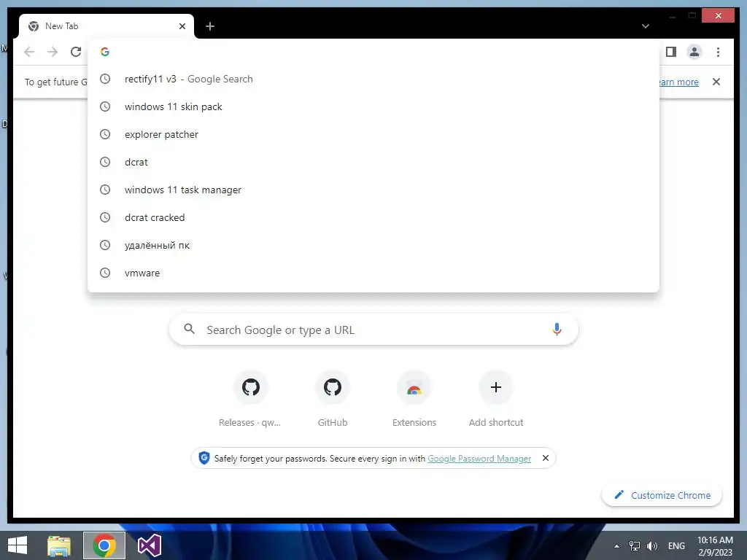
Task: Click the Search Google or type a URL box
Action: (373, 330)
